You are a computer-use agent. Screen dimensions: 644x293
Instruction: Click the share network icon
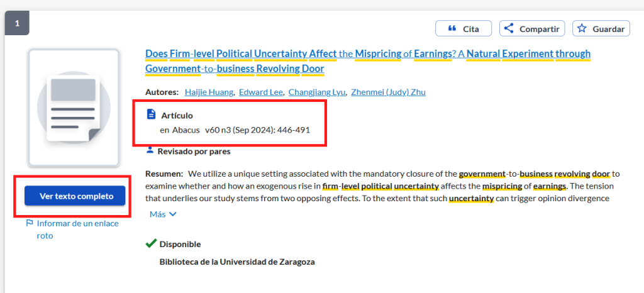(509, 28)
